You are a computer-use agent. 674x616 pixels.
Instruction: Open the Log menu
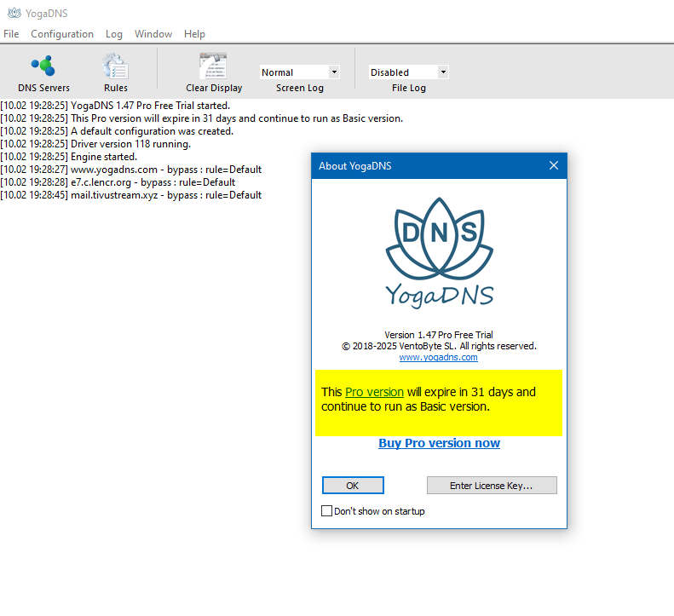click(x=114, y=34)
